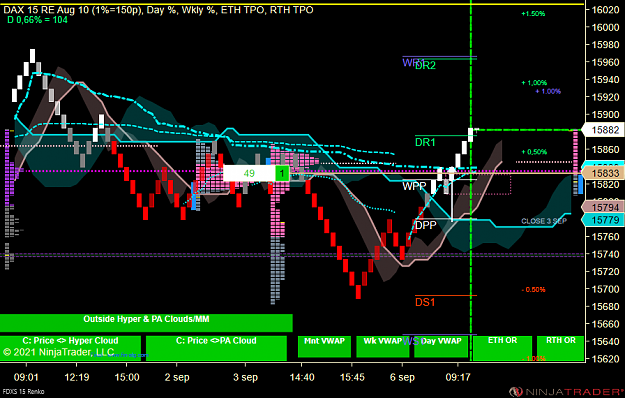
Task: Click the 3 sep date axis label
Action: (x=245, y=377)
